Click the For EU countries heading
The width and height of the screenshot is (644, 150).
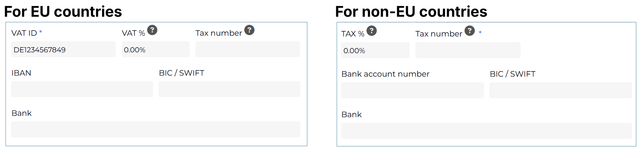coord(63,12)
